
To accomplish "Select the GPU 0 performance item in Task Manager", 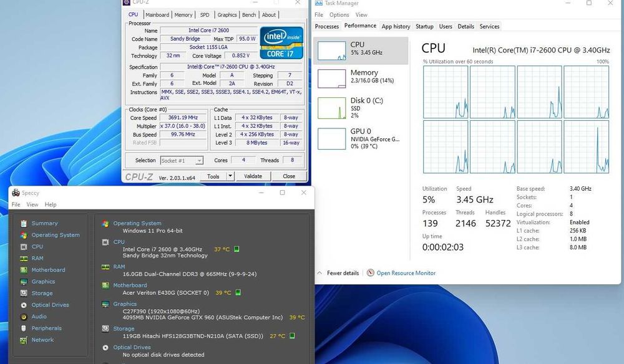I will tap(361, 138).
